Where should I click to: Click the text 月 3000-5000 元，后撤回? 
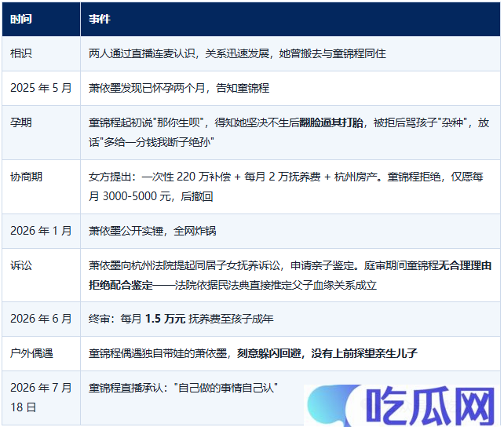coord(151,196)
